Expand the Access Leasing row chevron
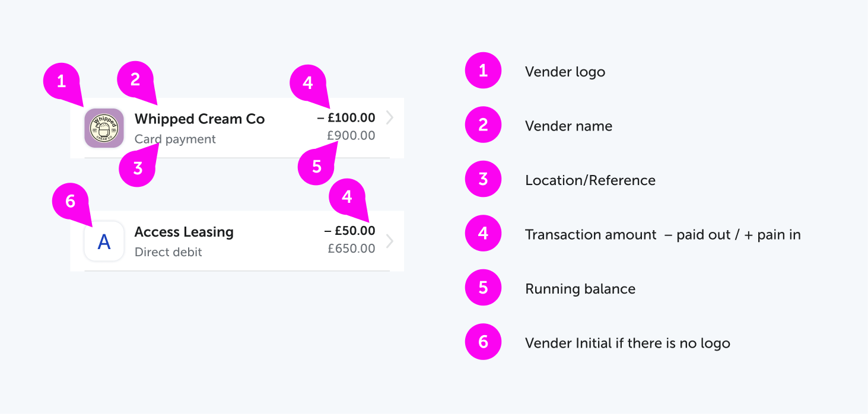Viewport: 868px width, 414px height. click(390, 241)
